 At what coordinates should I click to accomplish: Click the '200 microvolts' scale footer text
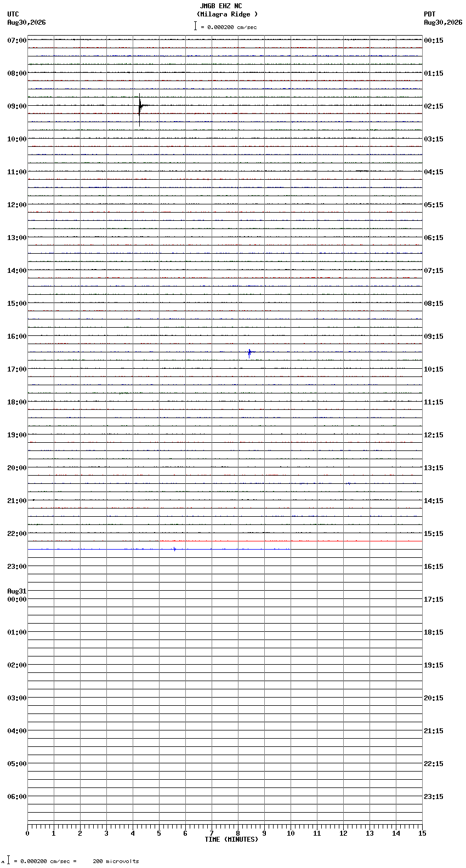pyautogui.click(x=116, y=861)
